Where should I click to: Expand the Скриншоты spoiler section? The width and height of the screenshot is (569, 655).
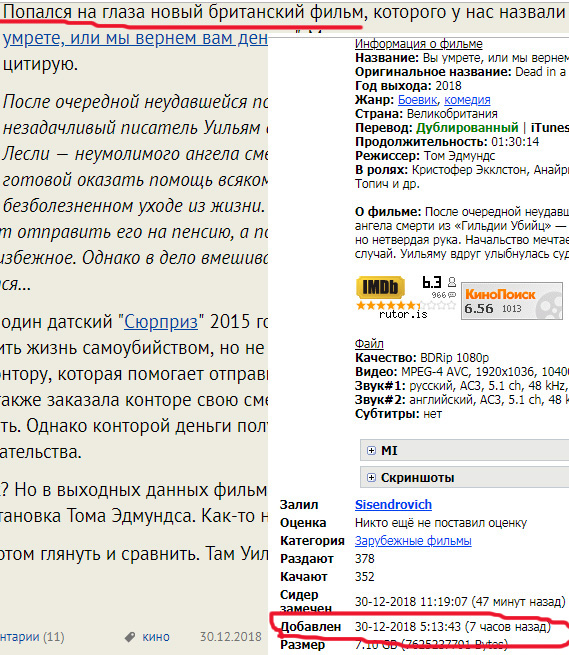pos(465,477)
